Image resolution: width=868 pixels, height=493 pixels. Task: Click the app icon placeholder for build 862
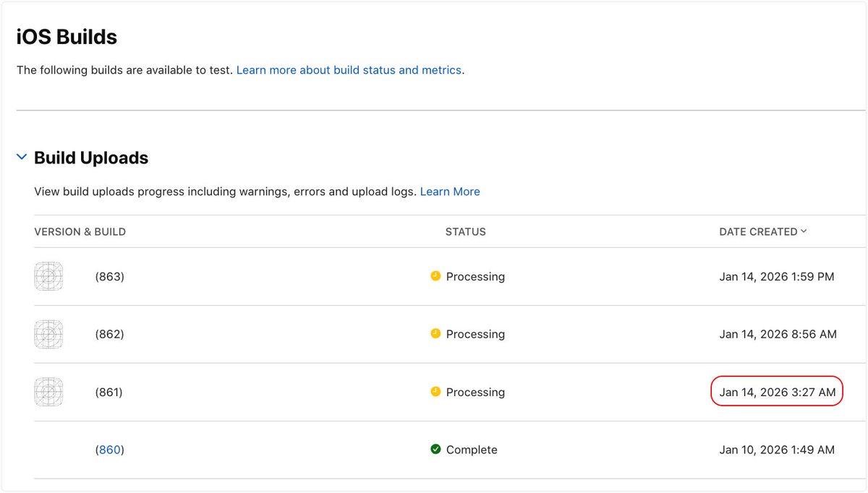48,335
